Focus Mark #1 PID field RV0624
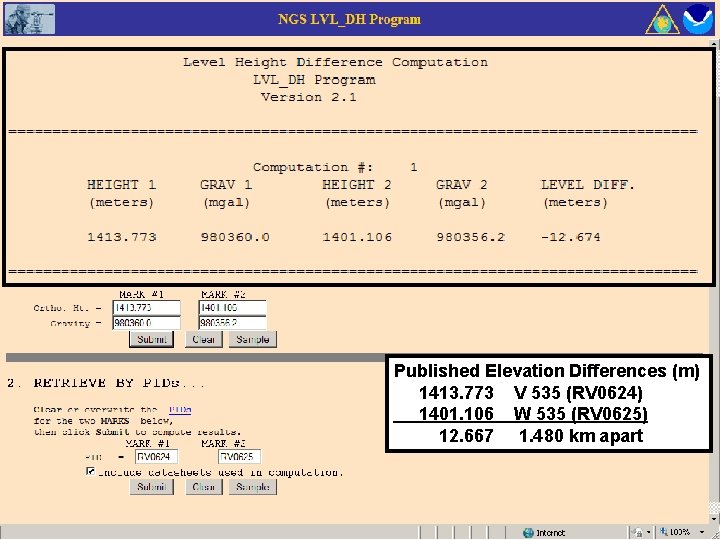Viewport: 720px width, 540px height. pyautogui.click(x=156, y=457)
